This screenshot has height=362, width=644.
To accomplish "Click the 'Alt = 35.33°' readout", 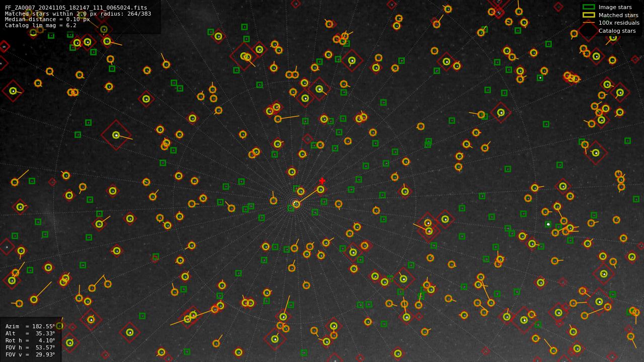I will click(30, 333).
